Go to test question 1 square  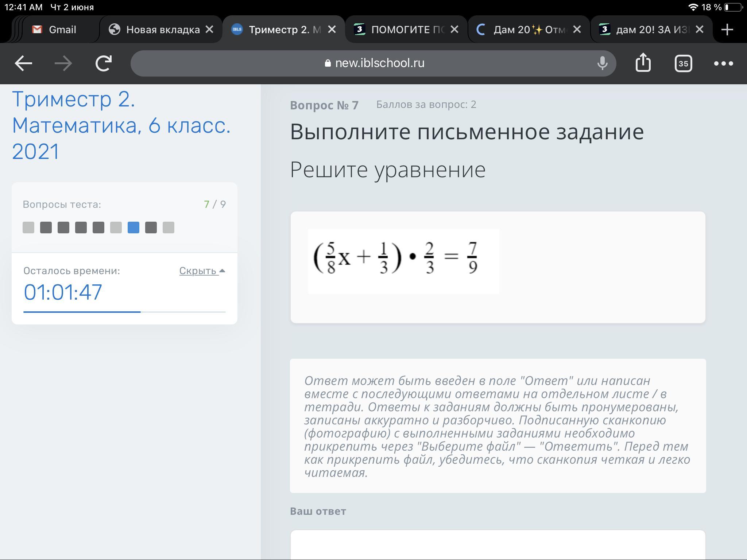[x=28, y=227]
